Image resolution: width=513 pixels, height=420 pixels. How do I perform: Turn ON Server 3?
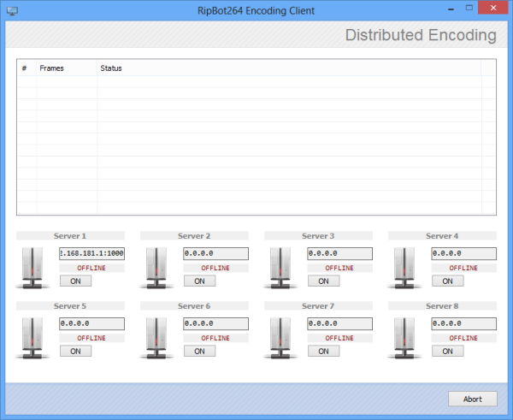323,281
